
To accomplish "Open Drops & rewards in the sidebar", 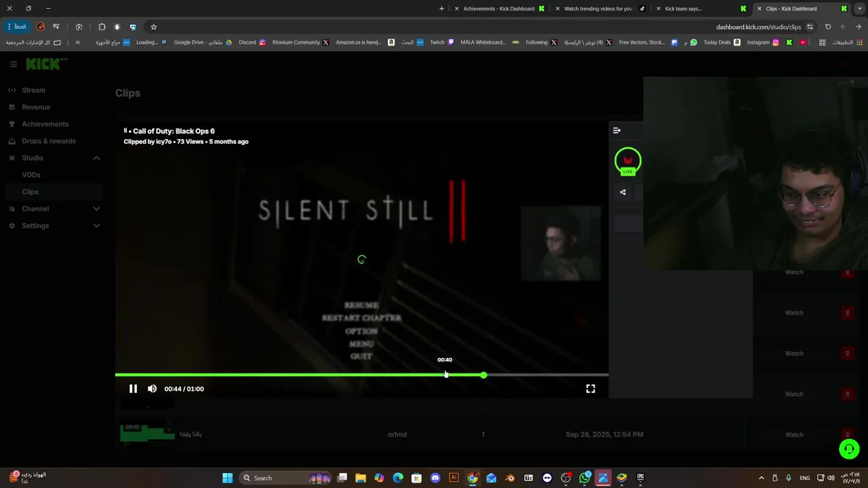I will pos(49,141).
